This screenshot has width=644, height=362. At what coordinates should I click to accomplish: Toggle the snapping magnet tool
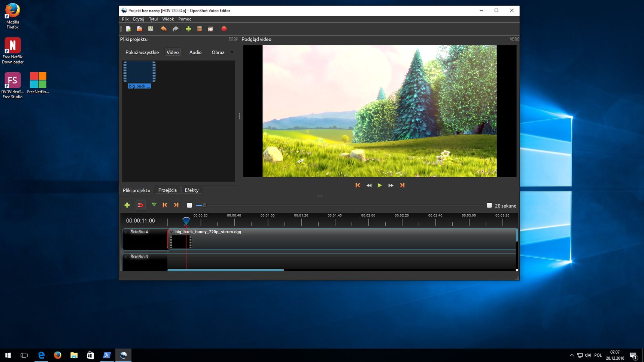140,205
